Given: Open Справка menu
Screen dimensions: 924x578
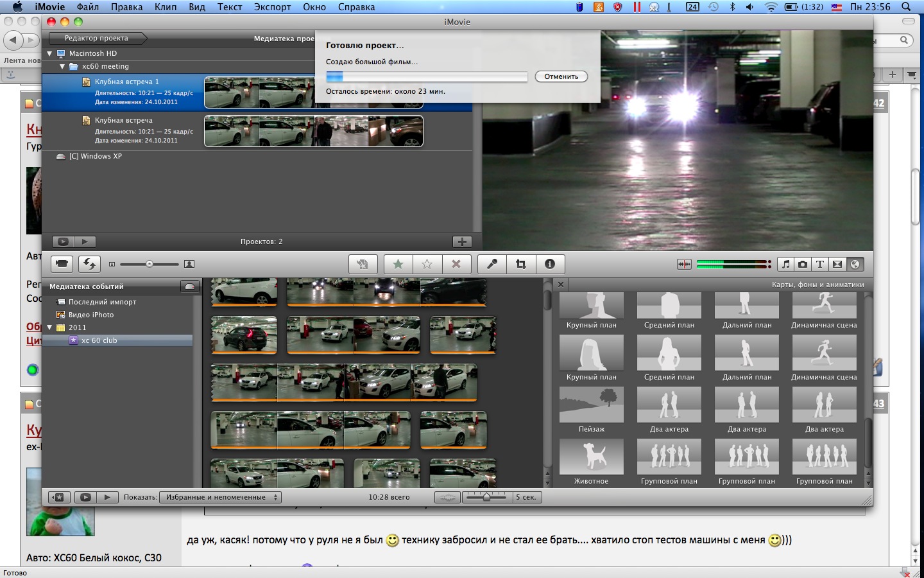Looking at the screenshot, I should [357, 7].
